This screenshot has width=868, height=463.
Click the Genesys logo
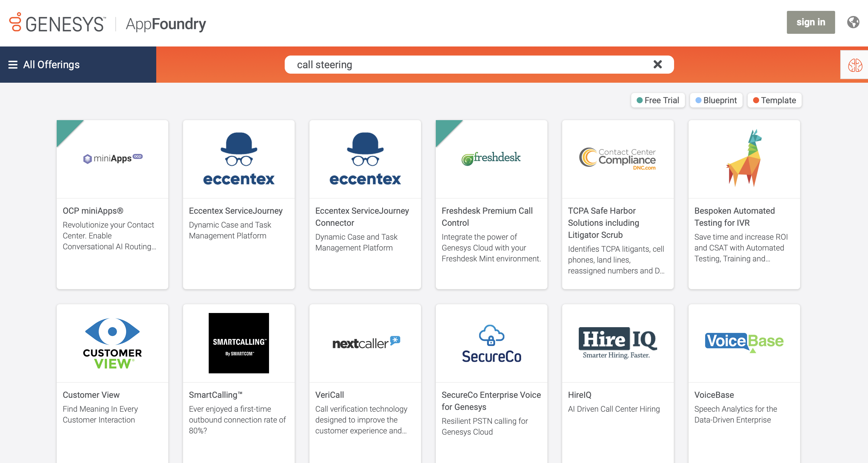tap(57, 23)
